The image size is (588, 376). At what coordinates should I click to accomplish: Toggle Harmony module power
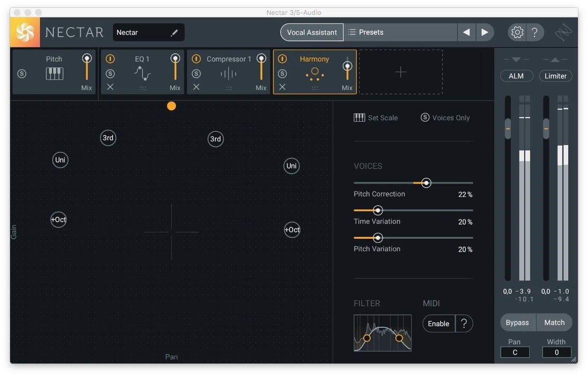[282, 59]
